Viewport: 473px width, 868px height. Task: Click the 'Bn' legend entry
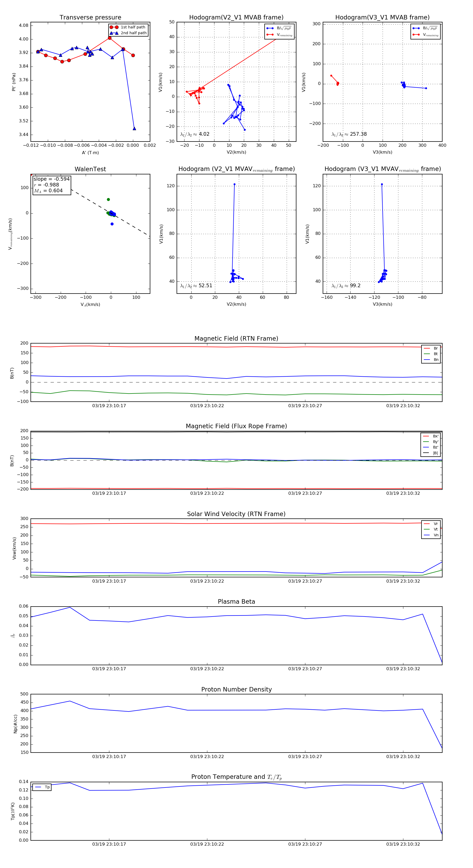pos(431,360)
